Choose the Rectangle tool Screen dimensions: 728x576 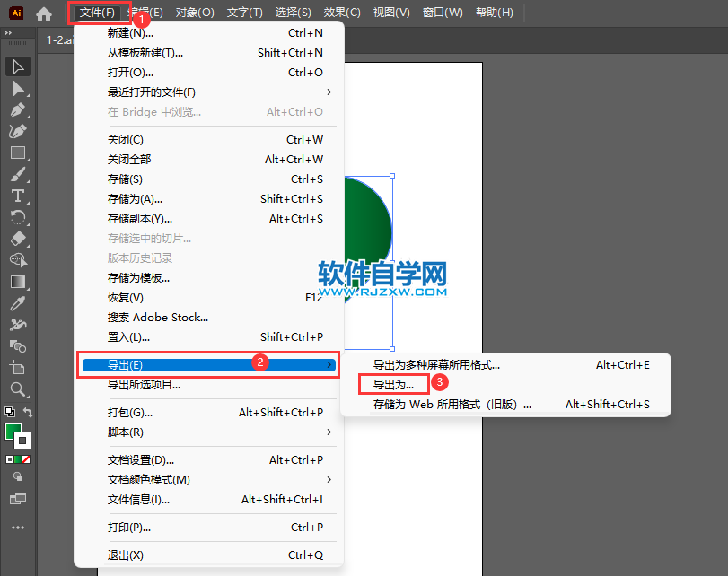[16, 153]
